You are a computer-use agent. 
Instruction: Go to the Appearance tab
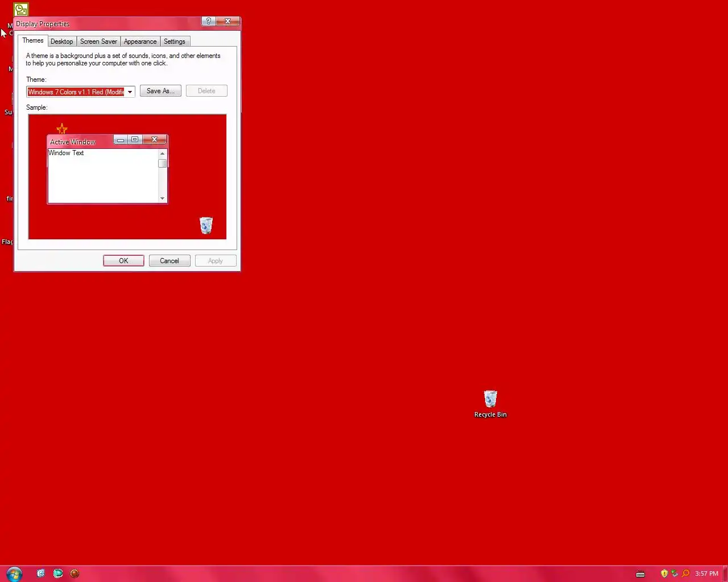[x=140, y=41]
